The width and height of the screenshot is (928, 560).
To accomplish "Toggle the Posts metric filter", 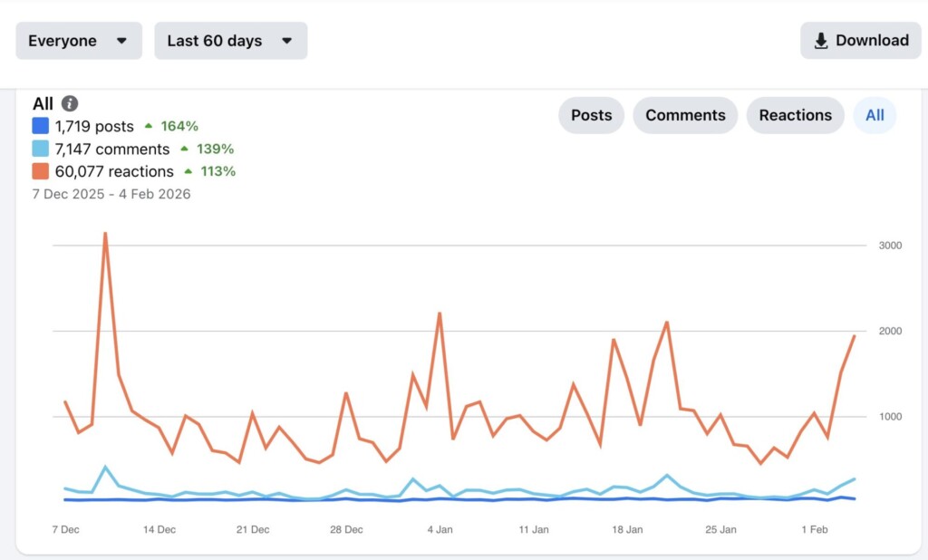I will [591, 115].
